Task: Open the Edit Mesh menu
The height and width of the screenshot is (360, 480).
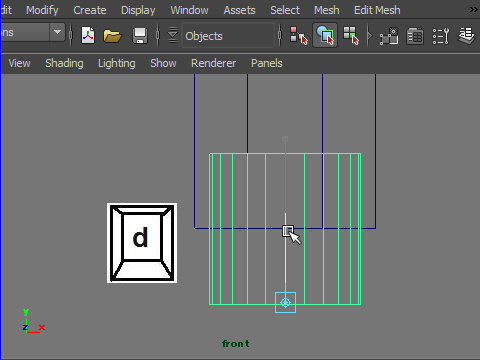Action: tap(377, 10)
